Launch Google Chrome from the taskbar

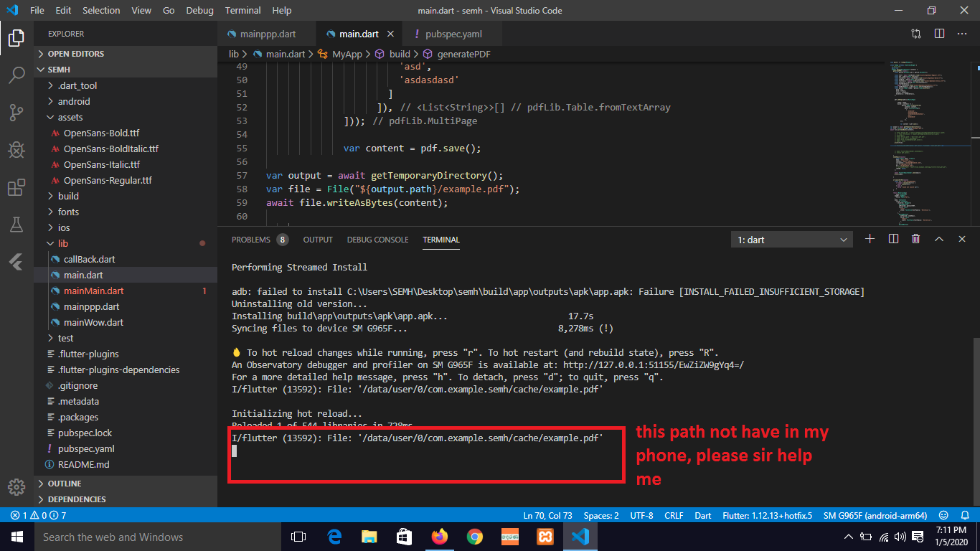[x=475, y=537]
